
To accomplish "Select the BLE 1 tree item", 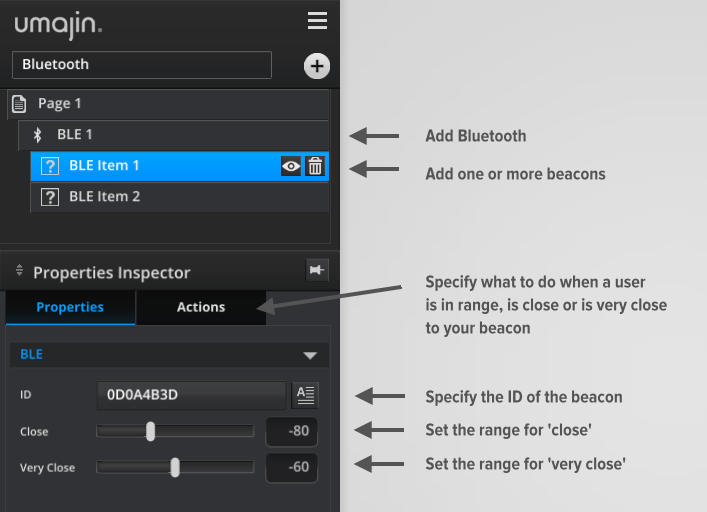I will pyautogui.click(x=75, y=134).
